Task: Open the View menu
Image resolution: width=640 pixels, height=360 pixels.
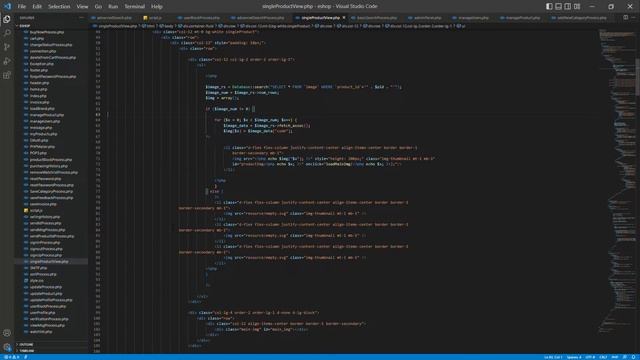Action: tap(82, 7)
